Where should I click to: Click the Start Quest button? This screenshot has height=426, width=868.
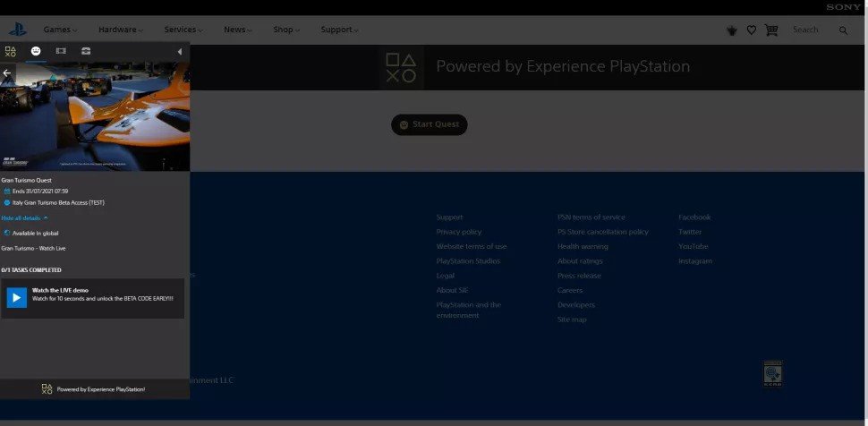pyautogui.click(x=429, y=124)
